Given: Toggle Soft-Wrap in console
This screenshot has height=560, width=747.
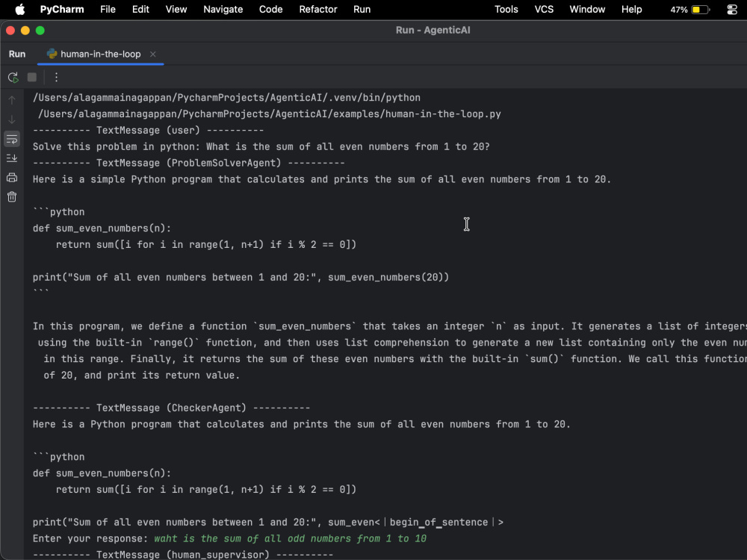Looking at the screenshot, I should (x=12, y=139).
